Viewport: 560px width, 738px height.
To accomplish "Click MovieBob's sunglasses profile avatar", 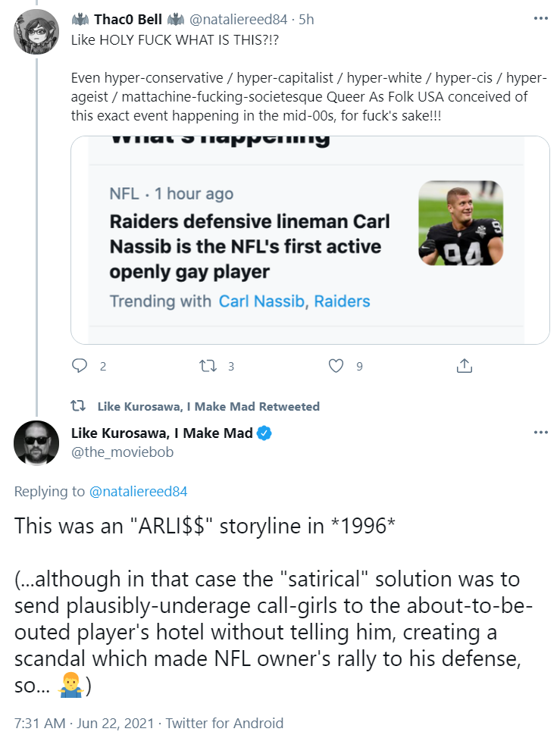I will click(36, 443).
